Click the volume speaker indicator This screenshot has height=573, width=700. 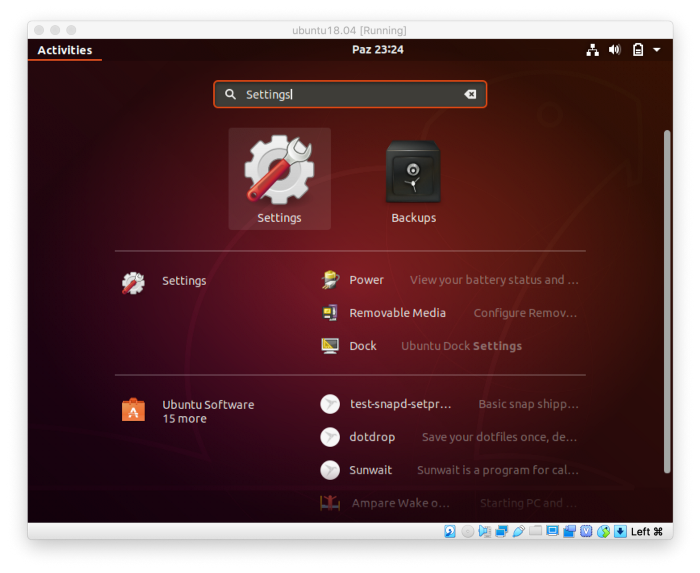(615, 50)
